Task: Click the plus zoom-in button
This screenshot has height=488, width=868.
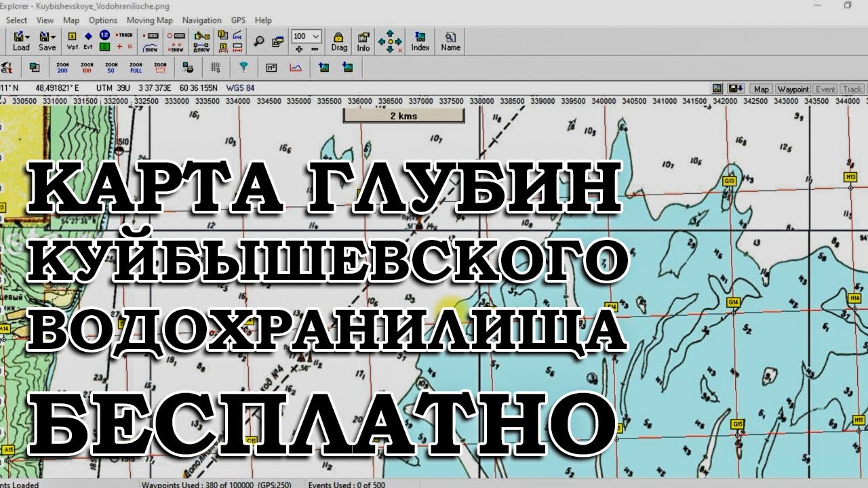Action: click(299, 49)
